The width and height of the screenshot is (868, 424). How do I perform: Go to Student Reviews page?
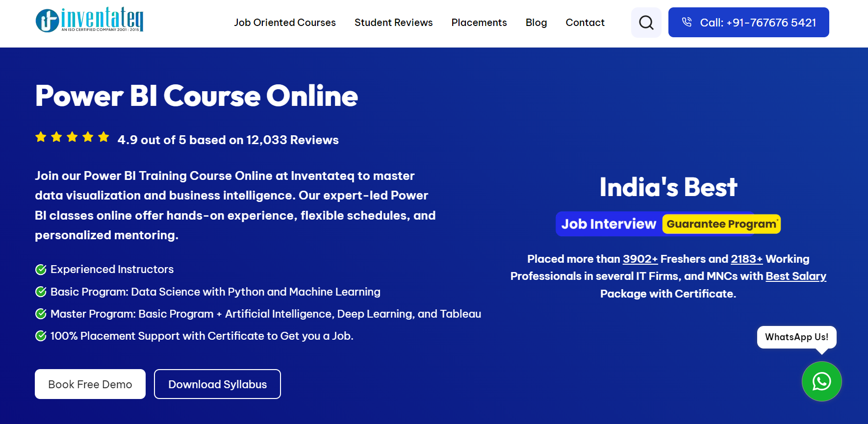point(394,23)
